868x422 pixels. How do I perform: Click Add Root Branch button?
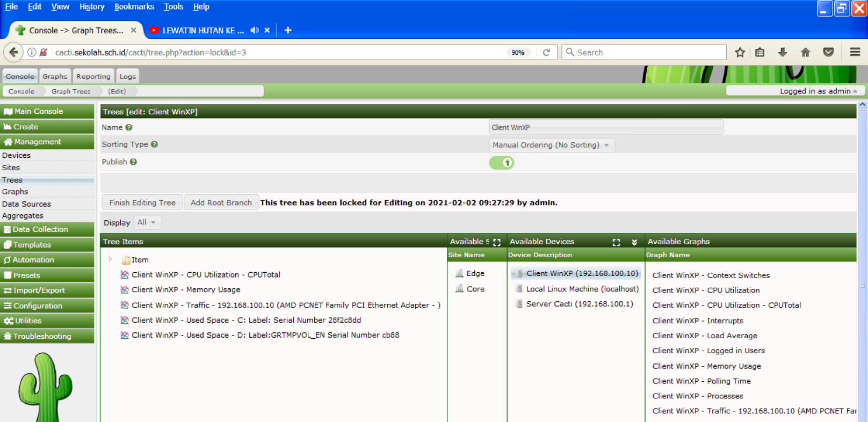tap(221, 203)
